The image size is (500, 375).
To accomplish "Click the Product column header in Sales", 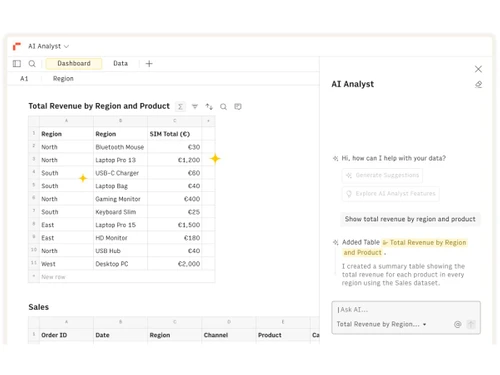I will tap(283, 335).
